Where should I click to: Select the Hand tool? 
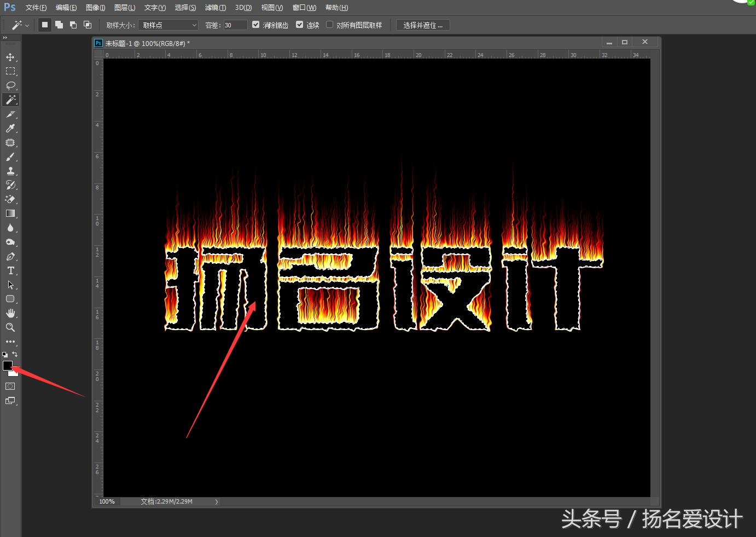click(10, 313)
